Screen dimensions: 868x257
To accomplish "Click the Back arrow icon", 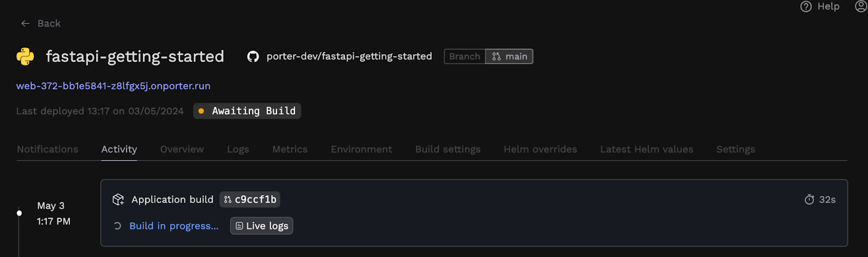I will 25,23.
